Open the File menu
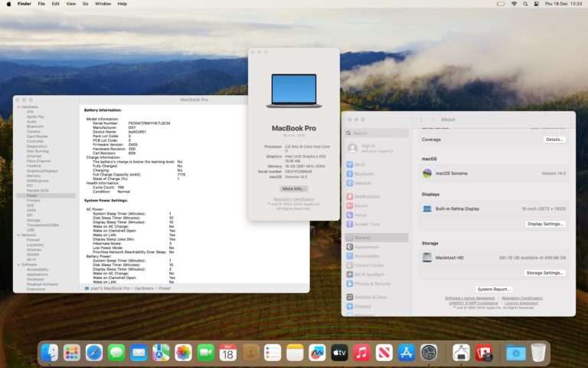This screenshot has width=588, height=368. (x=41, y=4)
